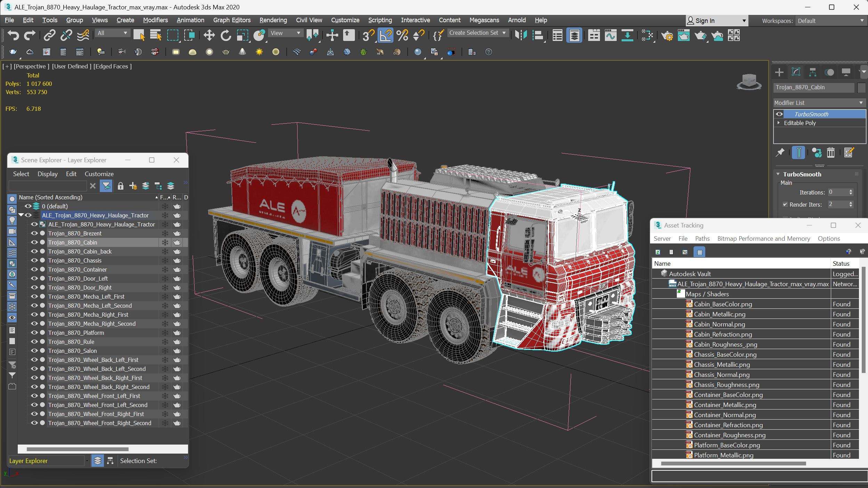Image resolution: width=868 pixels, height=488 pixels.
Task: Toggle visibility of Trojan_8870_Container
Action: pos(34,270)
